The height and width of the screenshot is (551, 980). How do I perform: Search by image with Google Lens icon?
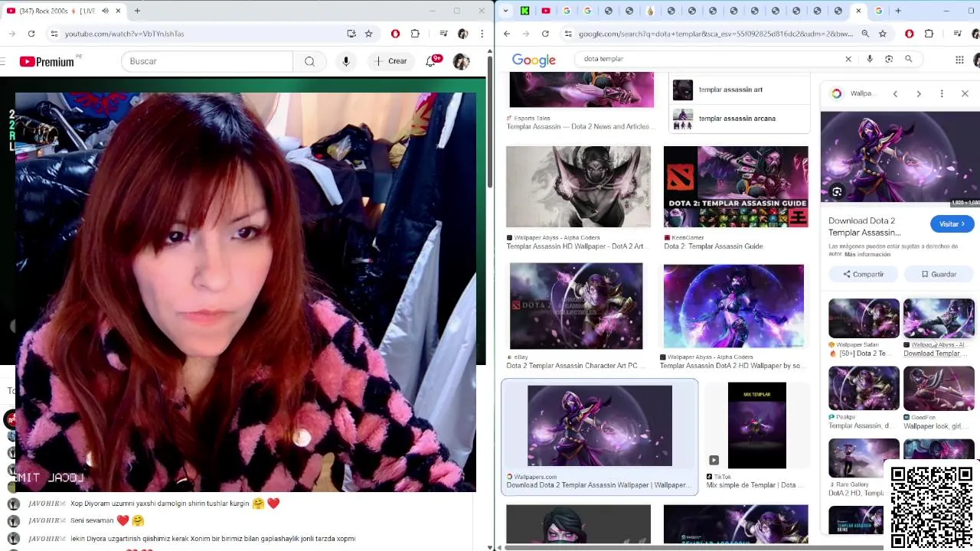pos(889,59)
